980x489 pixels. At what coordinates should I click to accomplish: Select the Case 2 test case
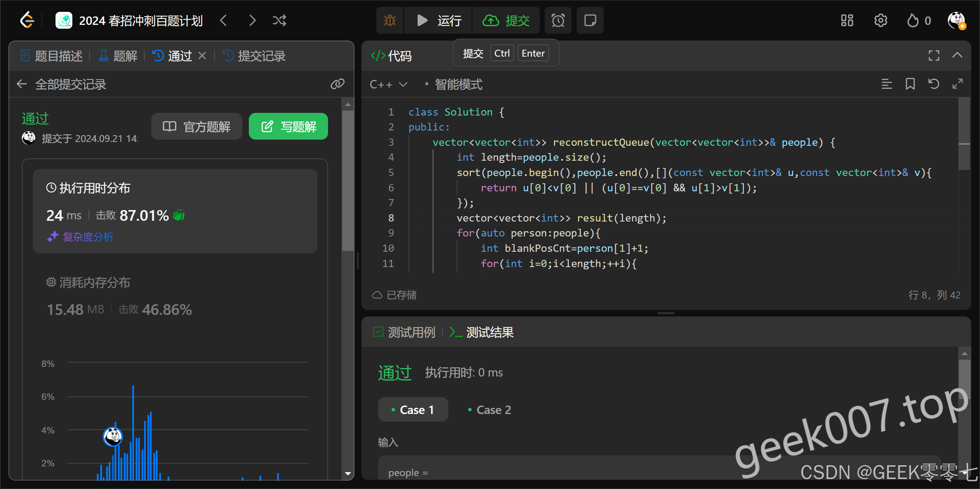(489, 410)
